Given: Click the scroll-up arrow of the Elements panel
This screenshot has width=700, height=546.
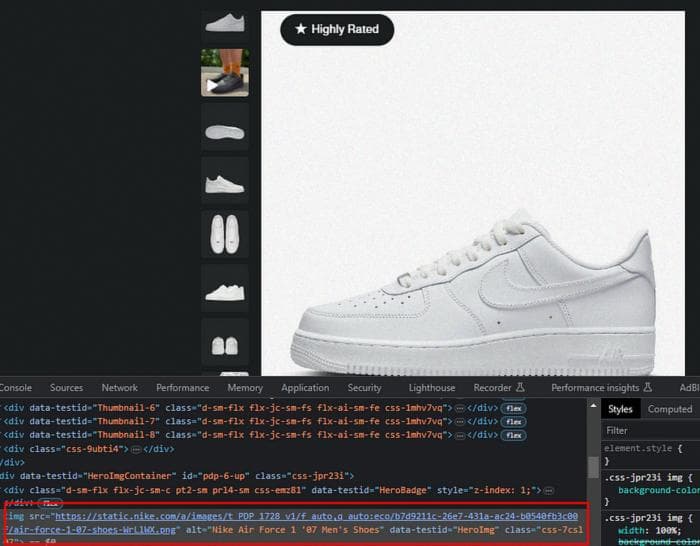Looking at the screenshot, I should tap(593, 406).
